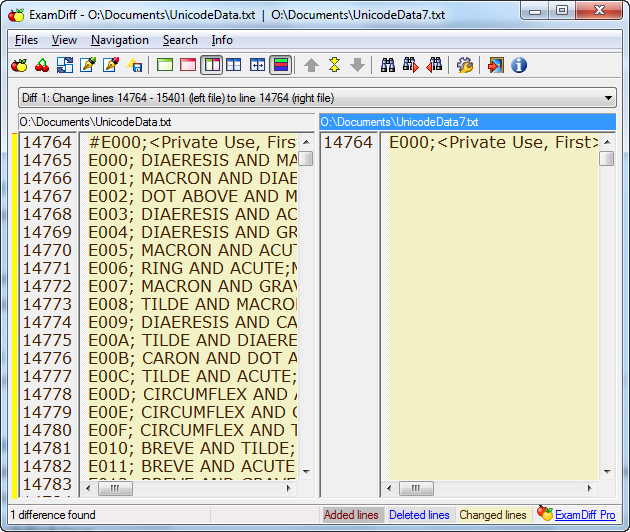Viewport: 630px width, 532px height.
Task: Click the Swap files toolbar icon
Action: click(64, 65)
